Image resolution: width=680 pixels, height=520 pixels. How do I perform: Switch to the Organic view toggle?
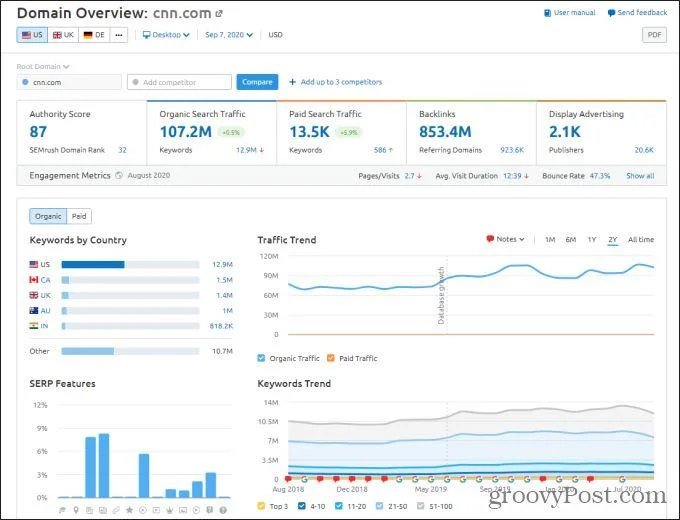48,216
